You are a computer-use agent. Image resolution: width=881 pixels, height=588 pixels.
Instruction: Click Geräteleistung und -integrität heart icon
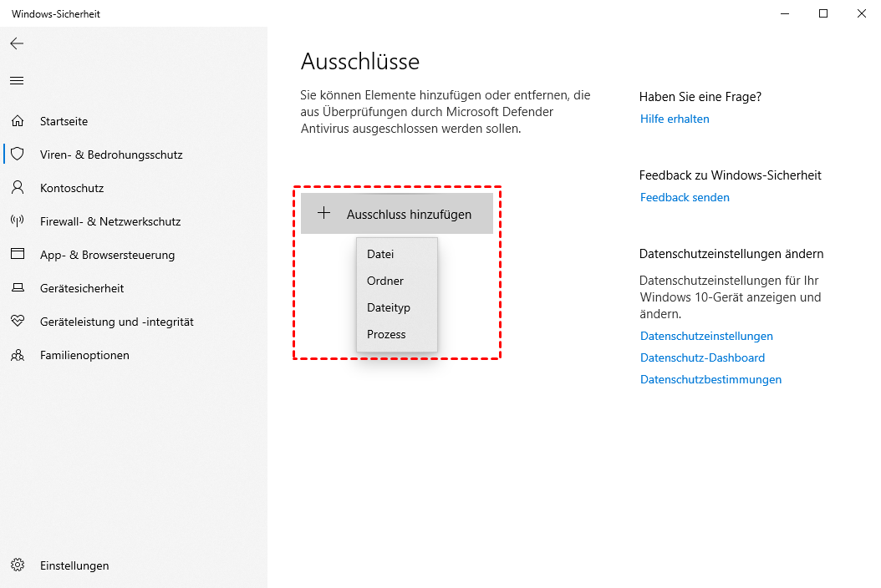[18, 322]
